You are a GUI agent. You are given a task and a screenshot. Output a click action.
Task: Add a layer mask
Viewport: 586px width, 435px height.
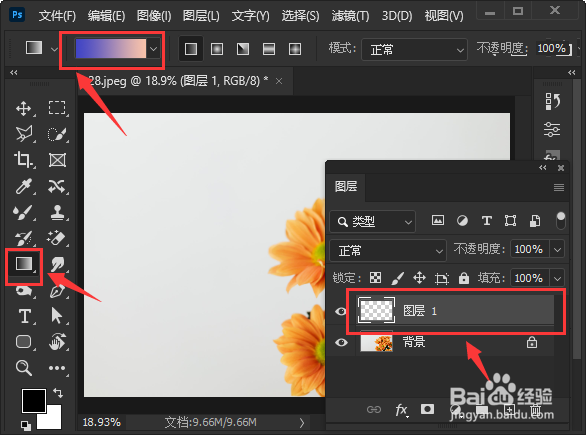pyautogui.click(x=427, y=409)
